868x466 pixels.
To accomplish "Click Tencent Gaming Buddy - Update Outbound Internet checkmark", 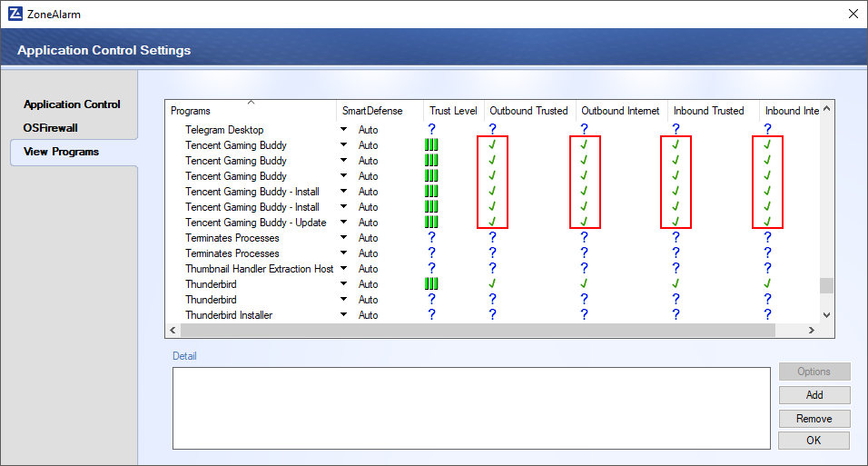I will click(x=584, y=222).
